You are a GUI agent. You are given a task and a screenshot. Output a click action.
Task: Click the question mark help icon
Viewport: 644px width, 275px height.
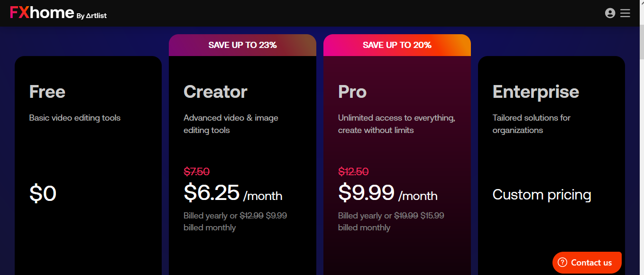click(x=562, y=263)
